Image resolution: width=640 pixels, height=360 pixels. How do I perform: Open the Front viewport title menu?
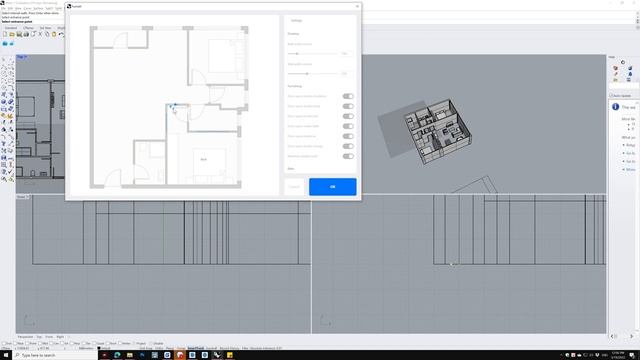(x=22, y=197)
